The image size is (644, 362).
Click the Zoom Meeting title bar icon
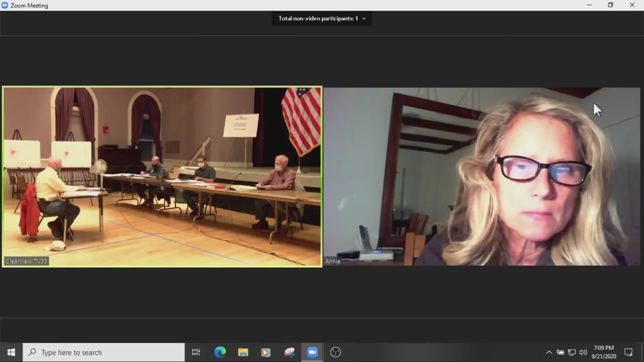coord(5,5)
